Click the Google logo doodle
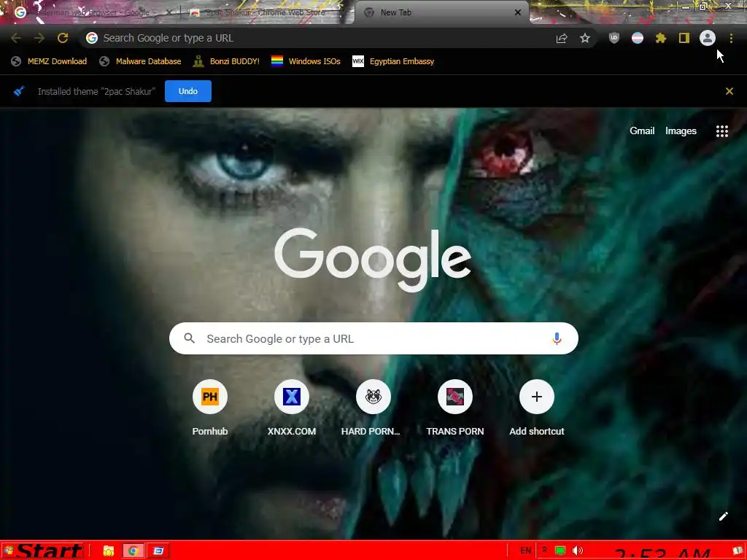Viewport: 747px width, 560px height. coord(373,260)
